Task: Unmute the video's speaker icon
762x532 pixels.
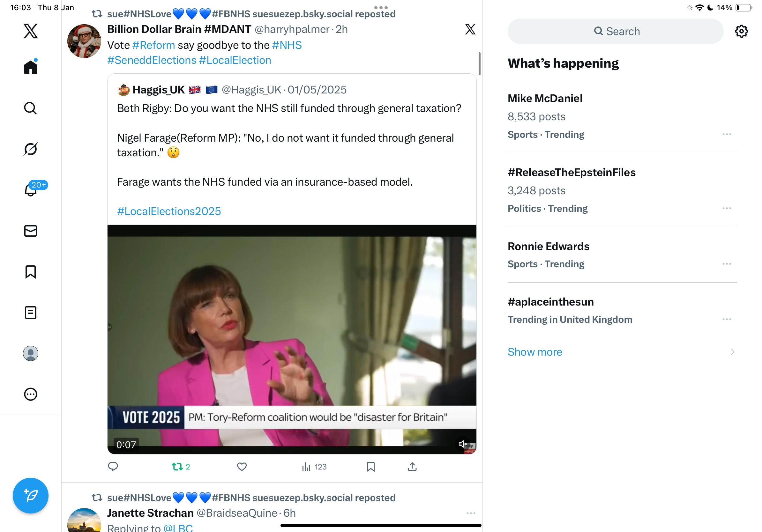Action: [x=462, y=444]
